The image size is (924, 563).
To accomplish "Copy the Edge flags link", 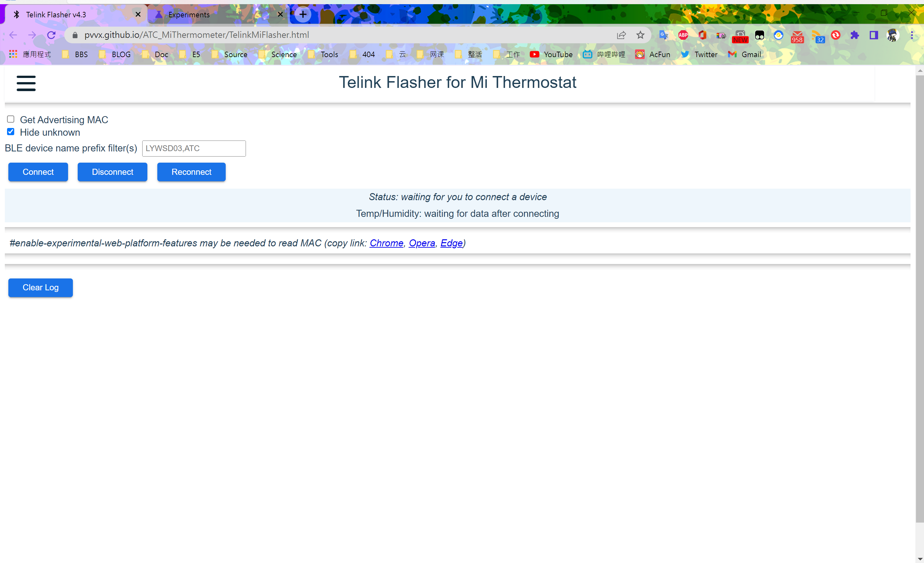I will [x=451, y=243].
